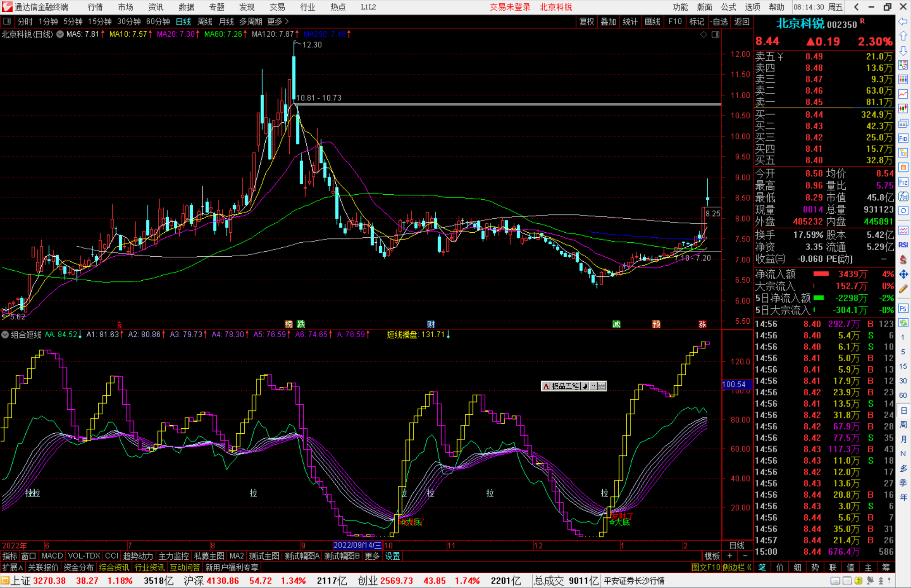The width and height of the screenshot is (911, 588).
Task: Open the 模板 template dropdown
Action: click(x=712, y=556)
